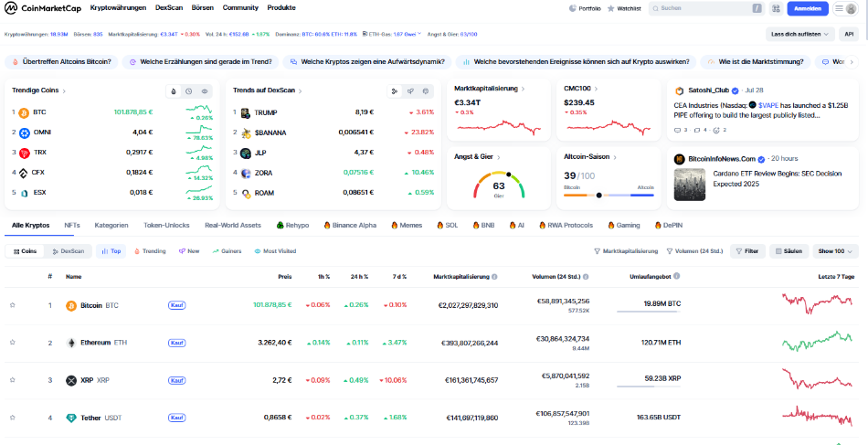Open the Filter button
Image resolution: width=868 pixels, height=445 pixels.
click(x=747, y=251)
